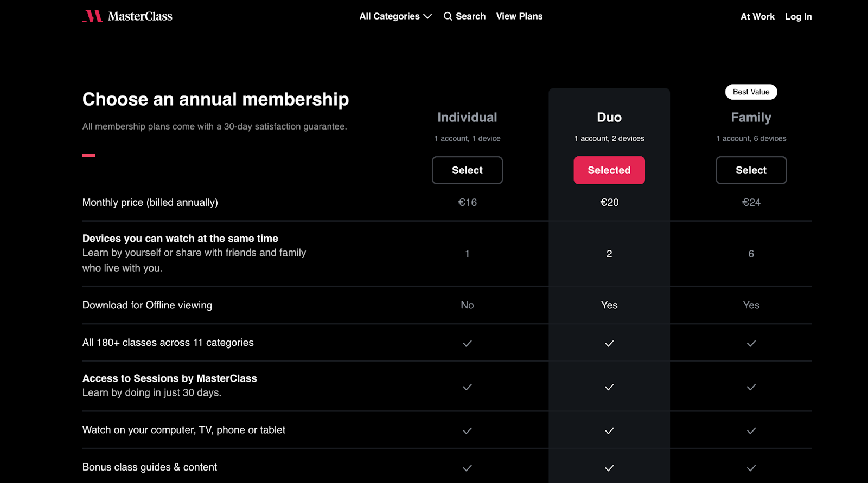868x483 pixels.
Task: Click the Search link in header
Action: tap(470, 16)
